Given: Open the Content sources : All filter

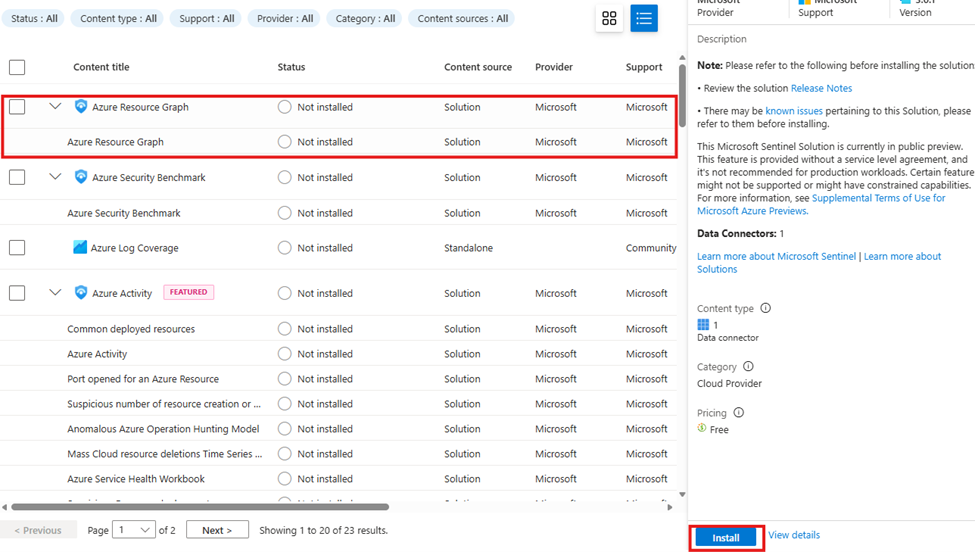Looking at the screenshot, I should tap(462, 19).
